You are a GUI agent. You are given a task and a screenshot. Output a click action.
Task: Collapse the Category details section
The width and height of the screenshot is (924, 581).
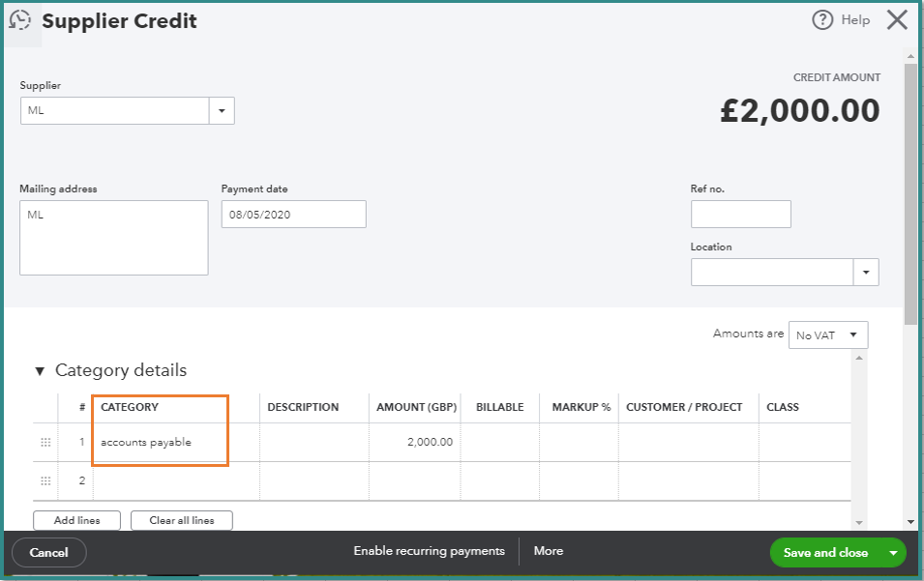tap(40, 370)
